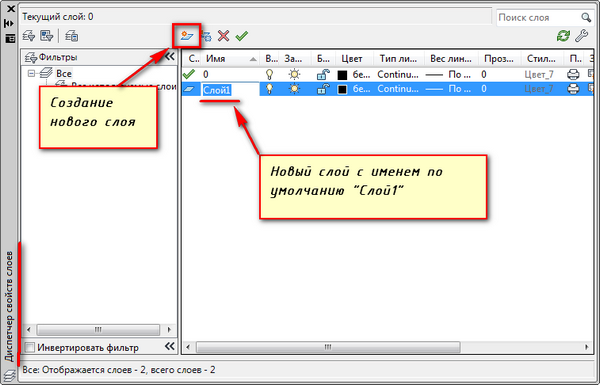
Task: Open the New Property Filter icon
Action: click(x=29, y=36)
